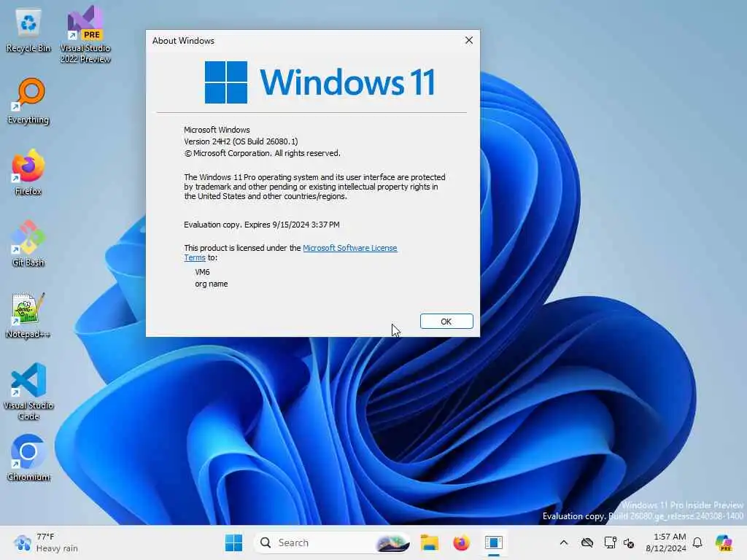Screen dimensions: 747x560
Task: Open Firefox from the taskbar
Action: (x=461, y=542)
